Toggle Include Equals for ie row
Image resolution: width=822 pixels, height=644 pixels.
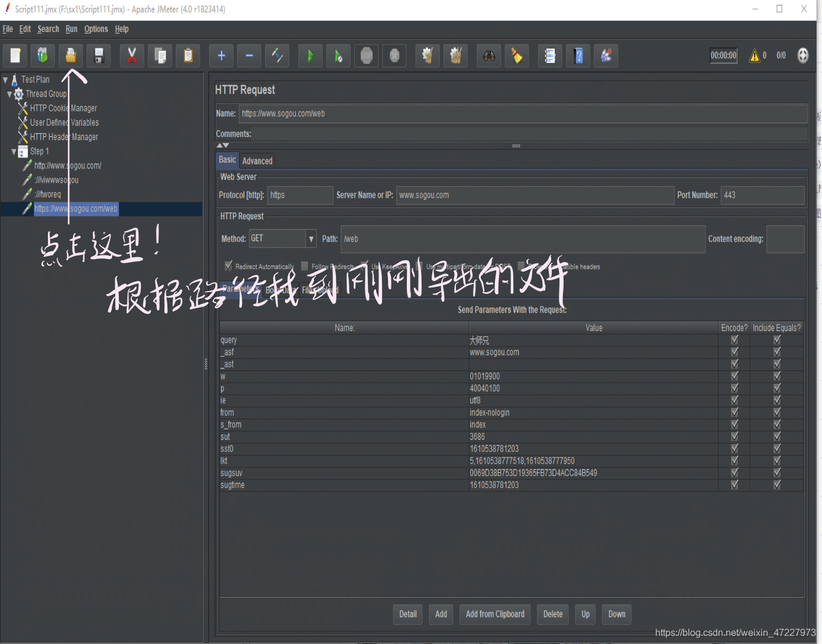coord(777,400)
